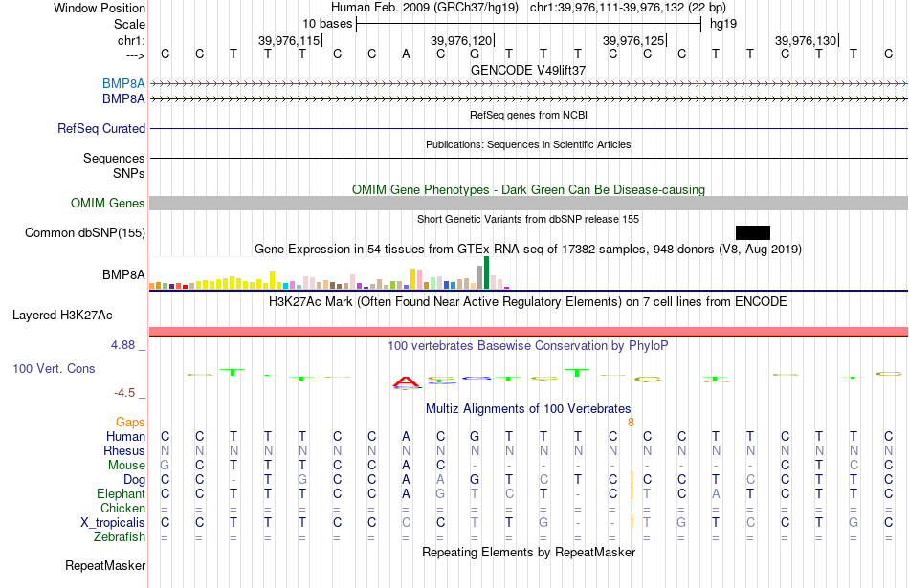Click the H3K27Ac Mark track title
909x588 pixels.
coord(528,302)
